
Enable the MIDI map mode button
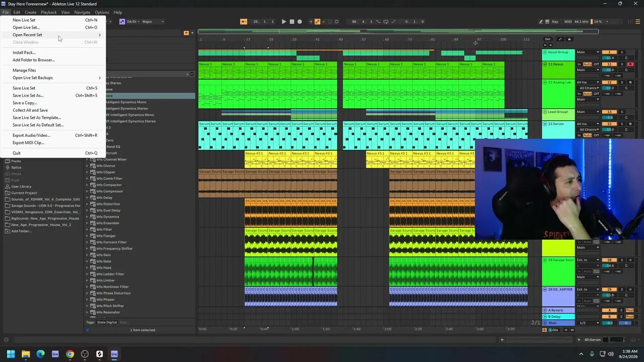pos(568,22)
